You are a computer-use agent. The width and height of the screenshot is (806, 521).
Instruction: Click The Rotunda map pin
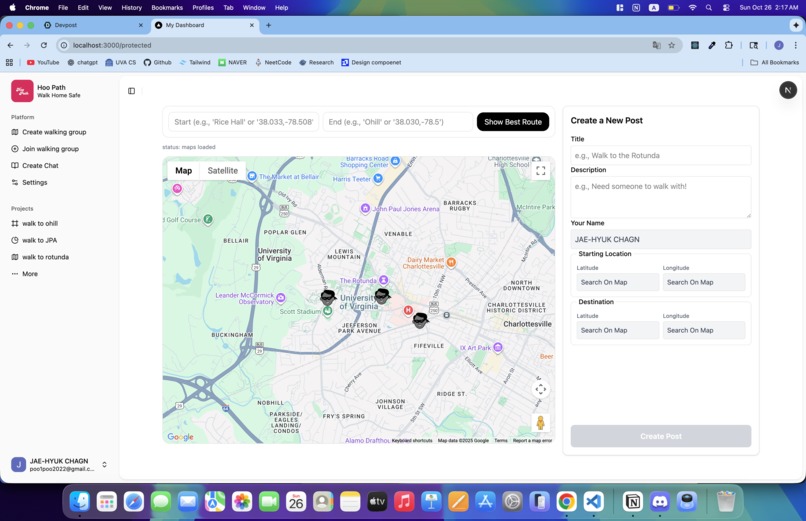[x=383, y=280]
